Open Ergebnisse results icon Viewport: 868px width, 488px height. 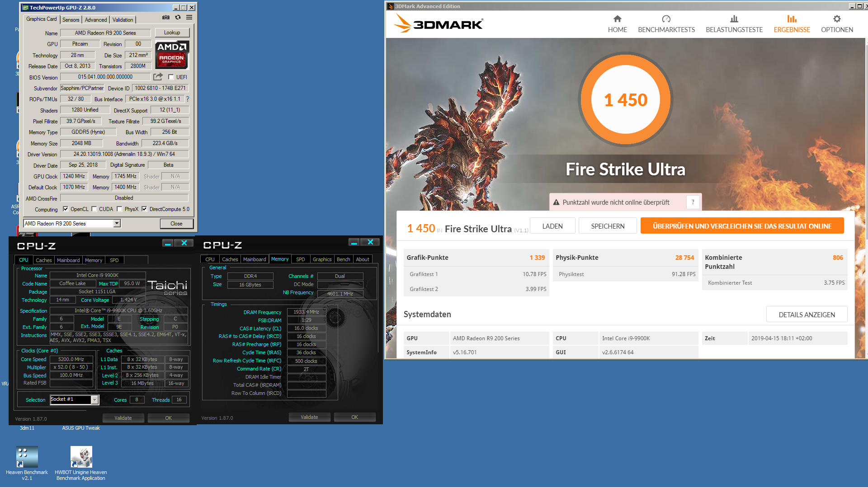coord(792,19)
